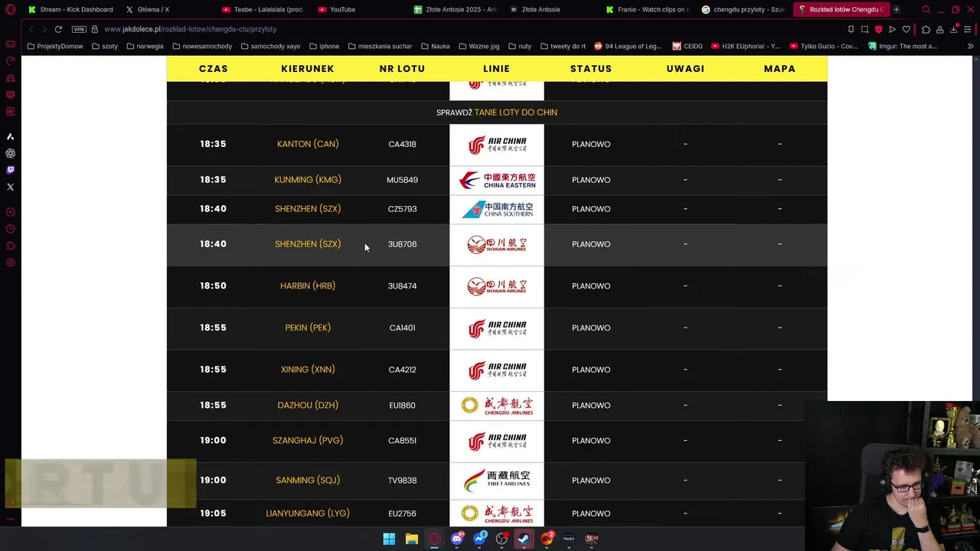Open profile account icon in toolbar
This screenshot has height=551, width=980.
tap(939, 29)
